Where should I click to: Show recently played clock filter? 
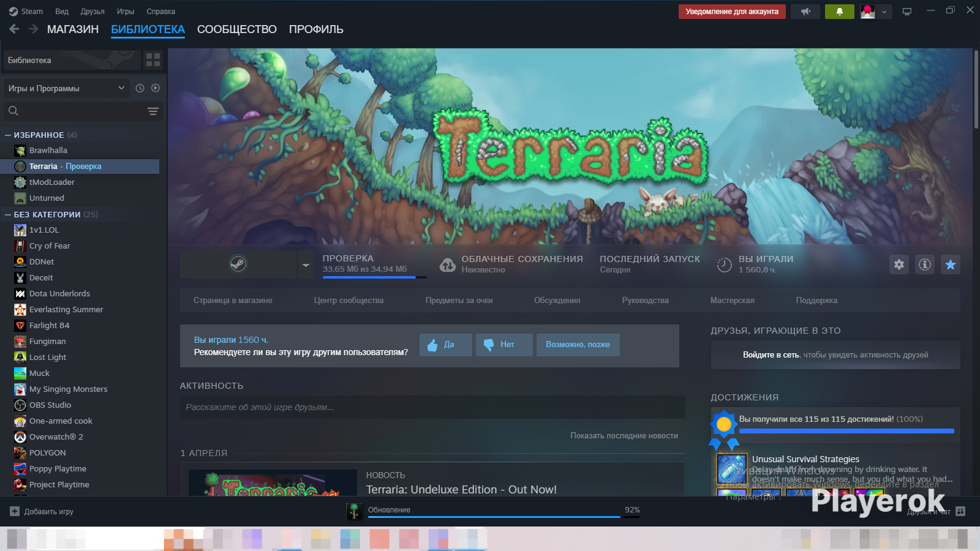tap(140, 88)
